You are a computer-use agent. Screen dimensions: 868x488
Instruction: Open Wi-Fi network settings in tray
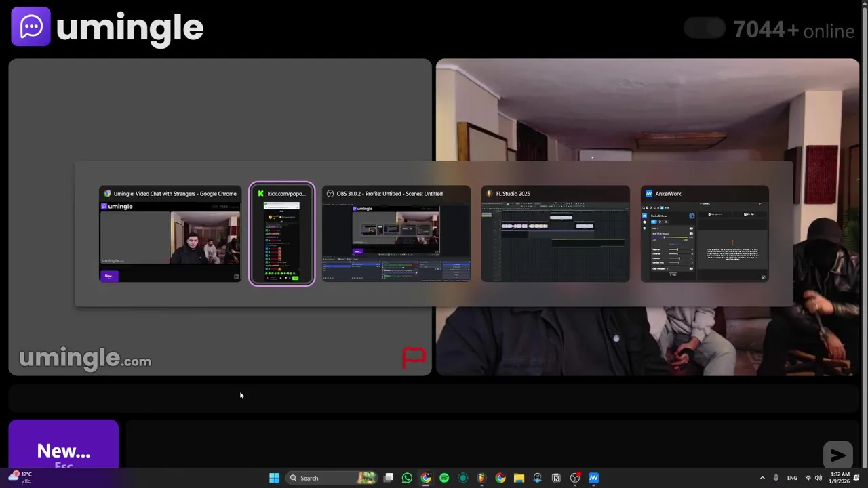[808, 478]
